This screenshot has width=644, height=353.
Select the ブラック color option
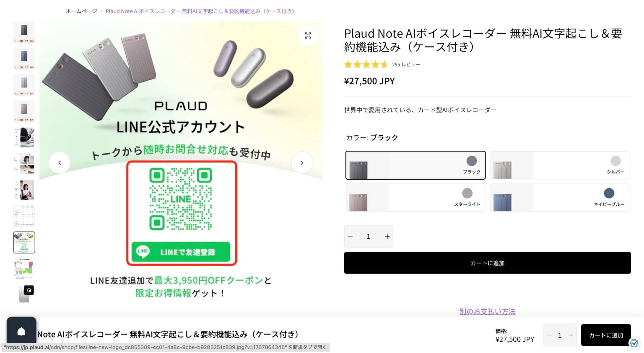pos(415,165)
